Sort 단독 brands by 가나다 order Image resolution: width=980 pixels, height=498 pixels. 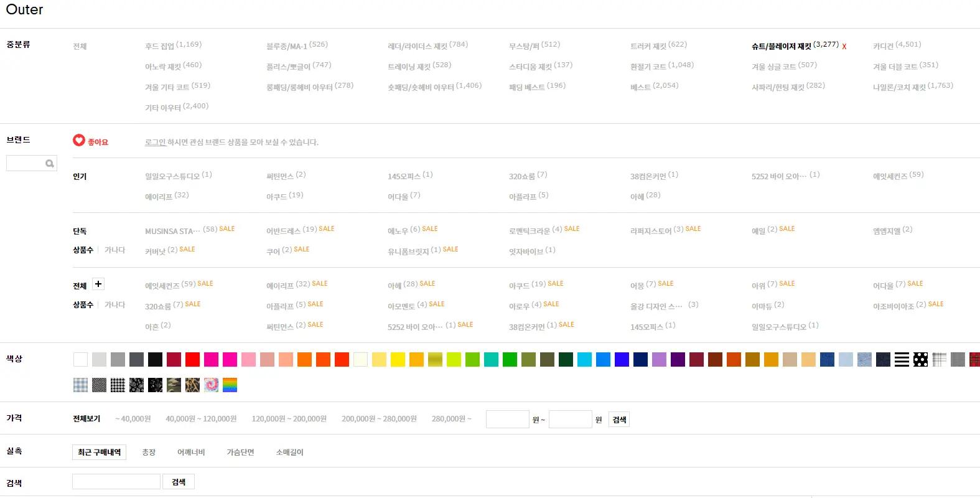pos(114,250)
